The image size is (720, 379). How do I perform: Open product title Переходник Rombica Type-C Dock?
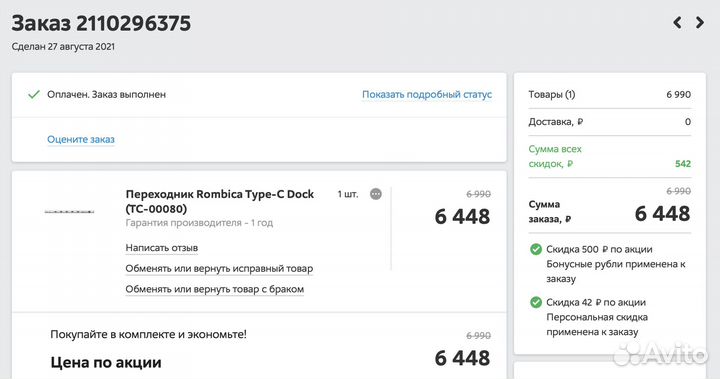(x=219, y=201)
